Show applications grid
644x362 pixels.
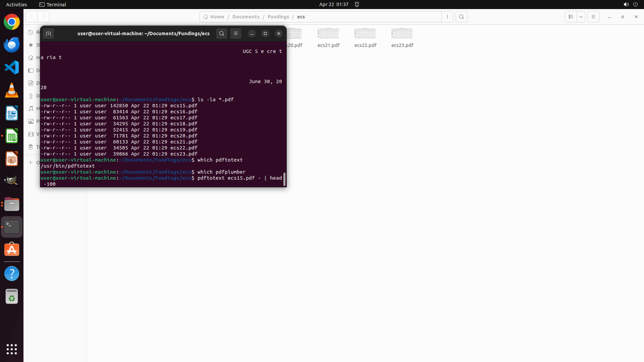tap(12, 349)
